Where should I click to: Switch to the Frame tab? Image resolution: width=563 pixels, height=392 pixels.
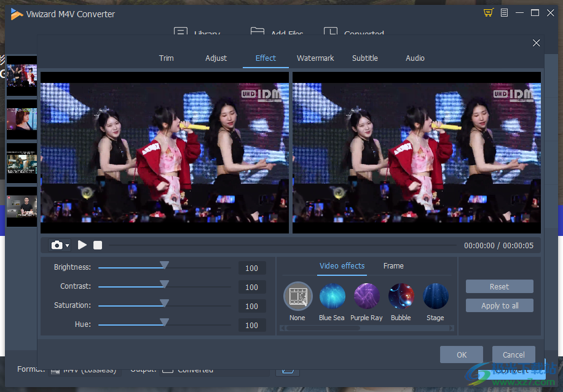click(393, 266)
